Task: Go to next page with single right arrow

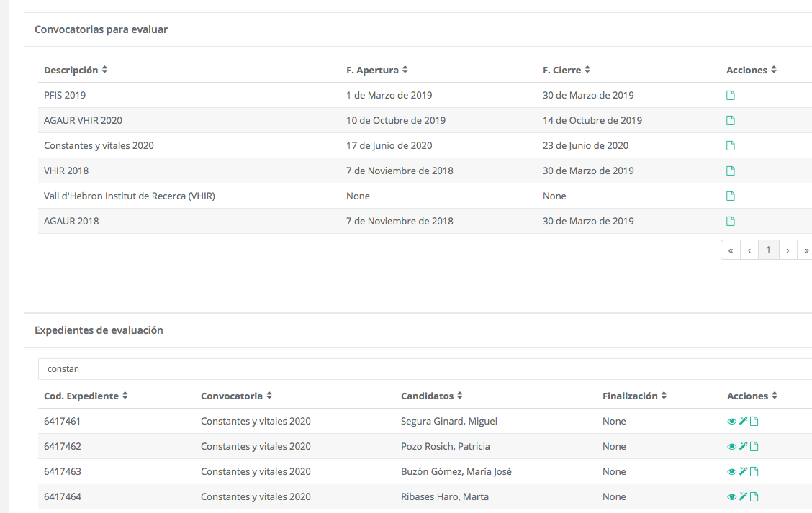Action: point(788,250)
